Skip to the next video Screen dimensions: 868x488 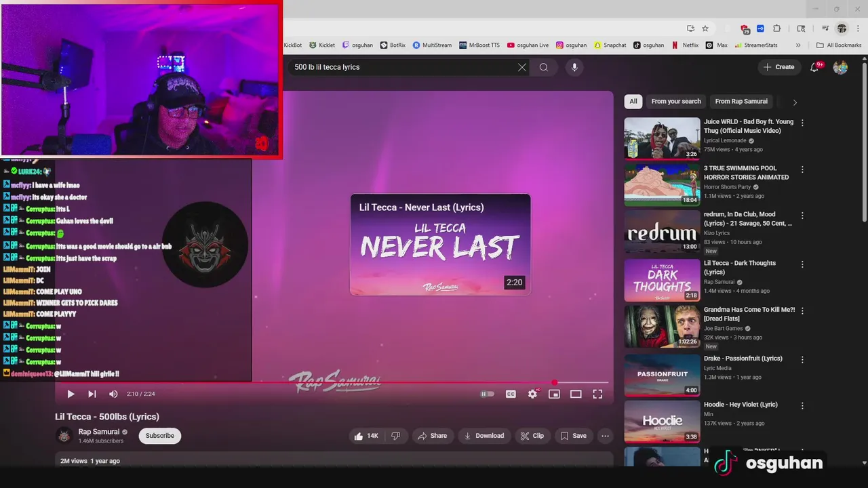pos(92,394)
